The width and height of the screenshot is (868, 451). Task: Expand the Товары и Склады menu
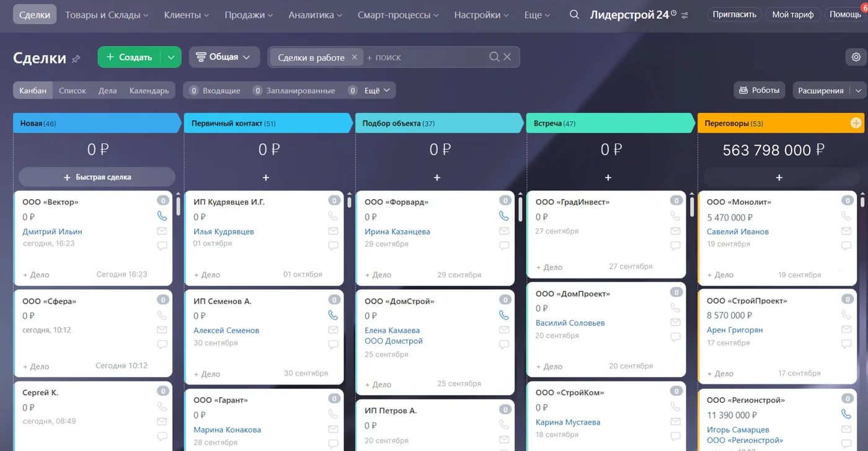[x=107, y=15]
